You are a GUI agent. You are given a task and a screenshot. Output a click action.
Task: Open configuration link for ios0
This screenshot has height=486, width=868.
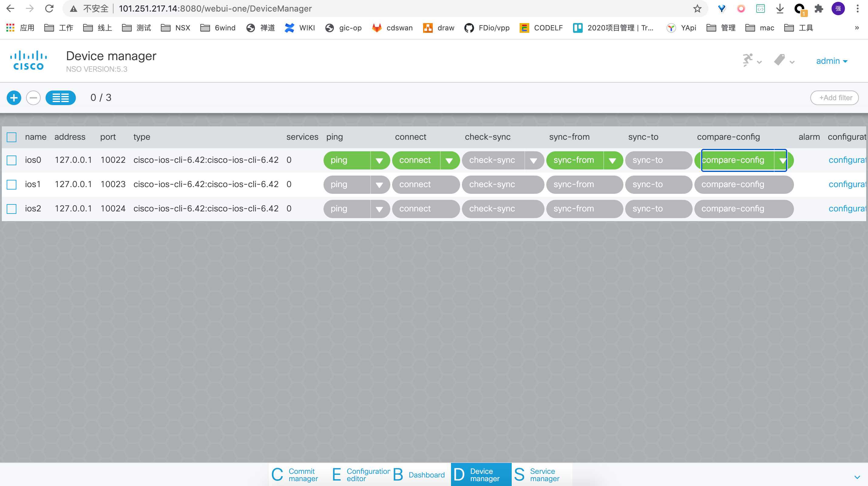point(847,160)
